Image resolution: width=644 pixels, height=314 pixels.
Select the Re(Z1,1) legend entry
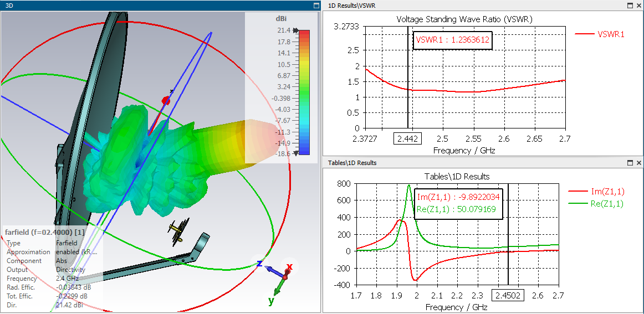pyautogui.click(x=596, y=204)
